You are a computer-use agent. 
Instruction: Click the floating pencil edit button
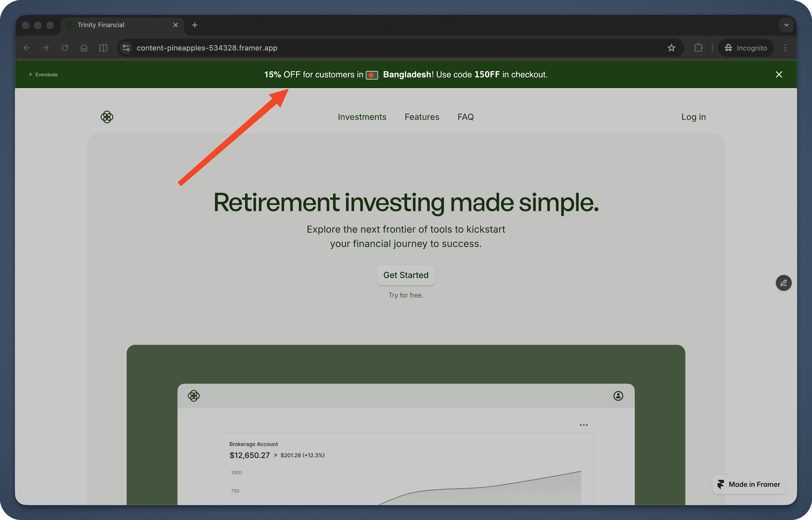pyautogui.click(x=784, y=283)
